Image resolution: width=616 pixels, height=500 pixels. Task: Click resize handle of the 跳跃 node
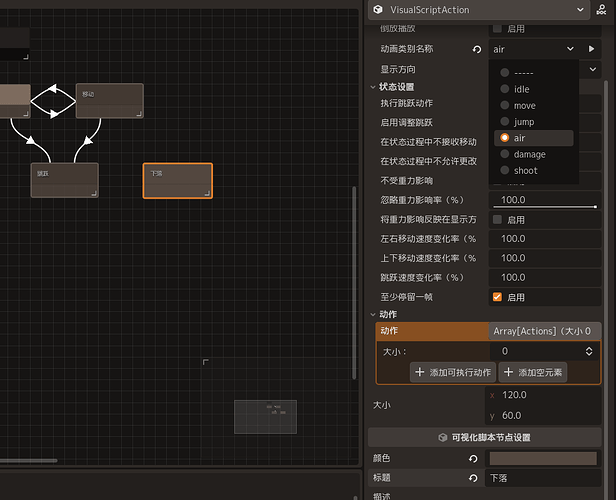click(94, 193)
